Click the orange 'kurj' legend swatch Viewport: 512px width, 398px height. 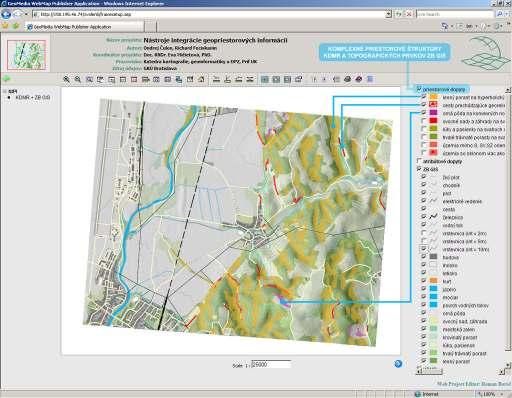433,281
